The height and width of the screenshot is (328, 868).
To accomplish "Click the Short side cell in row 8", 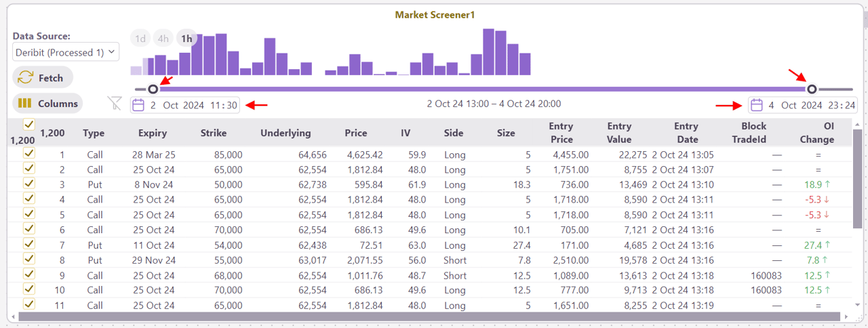I will 455,260.
